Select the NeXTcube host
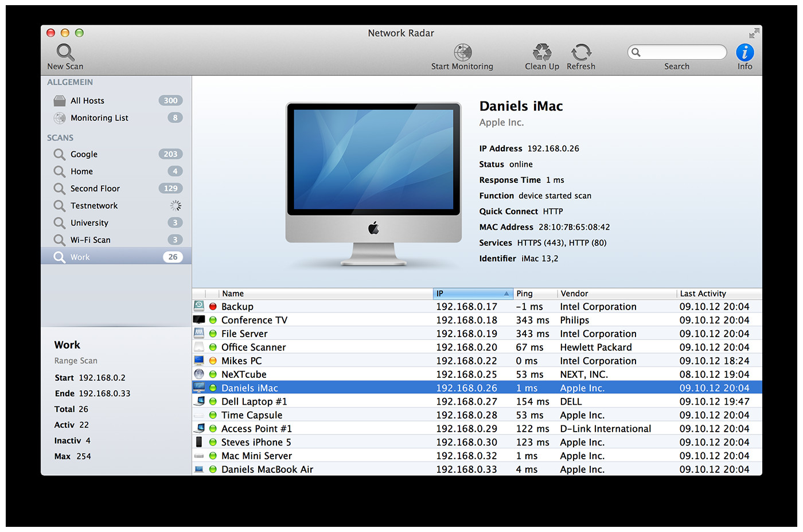The height and width of the screenshot is (532, 803). 244,374
